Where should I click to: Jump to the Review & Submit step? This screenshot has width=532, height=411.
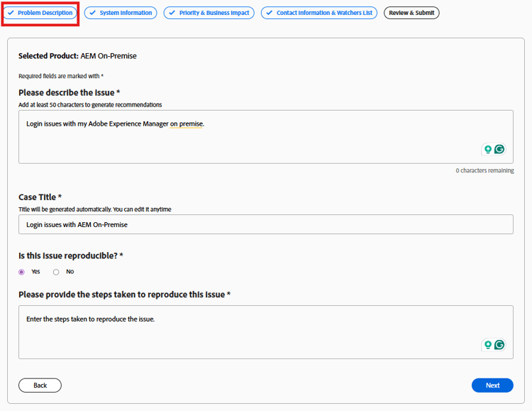tap(411, 13)
